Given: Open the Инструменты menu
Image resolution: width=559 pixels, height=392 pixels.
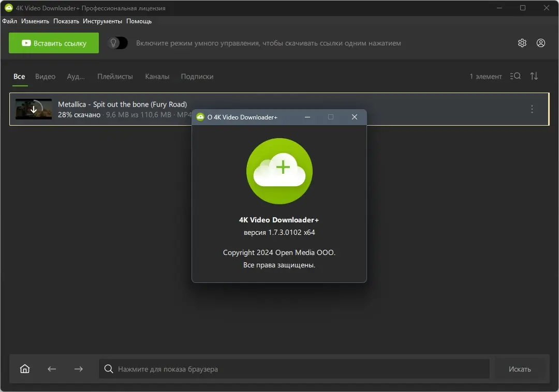Looking at the screenshot, I should [x=102, y=21].
